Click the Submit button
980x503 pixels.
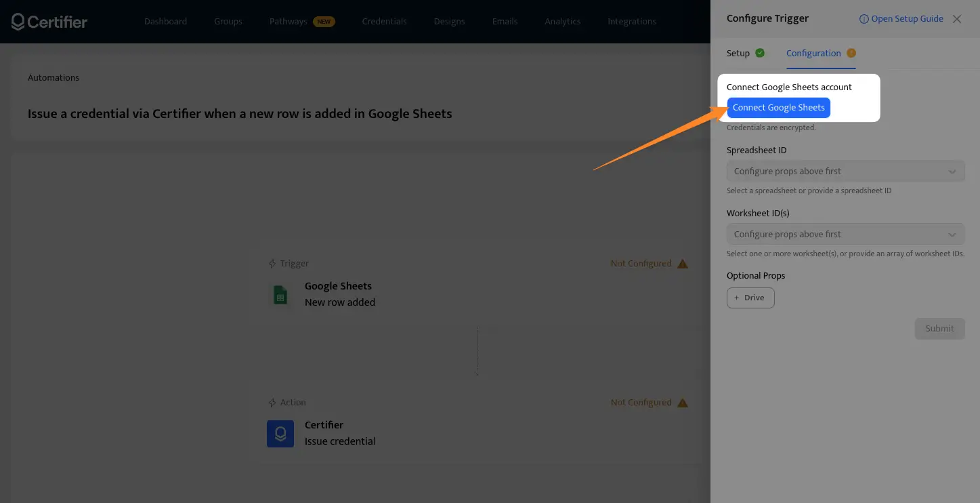coord(939,329)
